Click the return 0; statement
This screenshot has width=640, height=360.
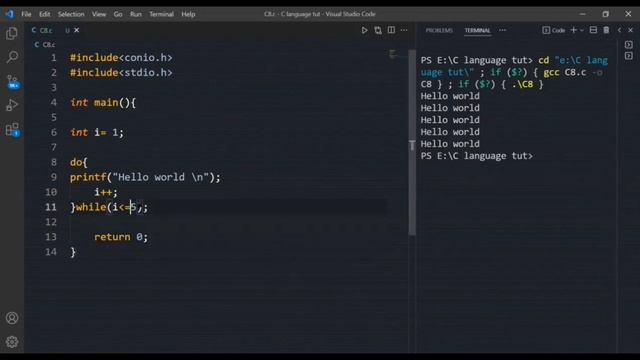[x=121, y=237]
